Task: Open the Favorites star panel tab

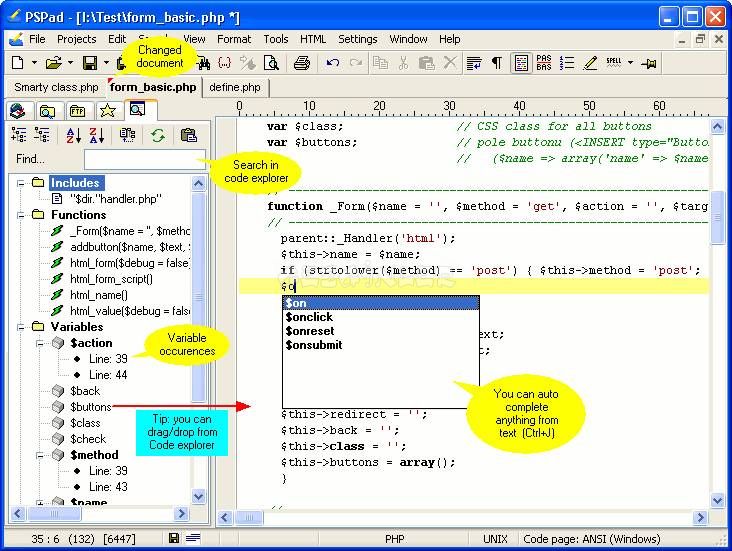Action: point(107,111)
